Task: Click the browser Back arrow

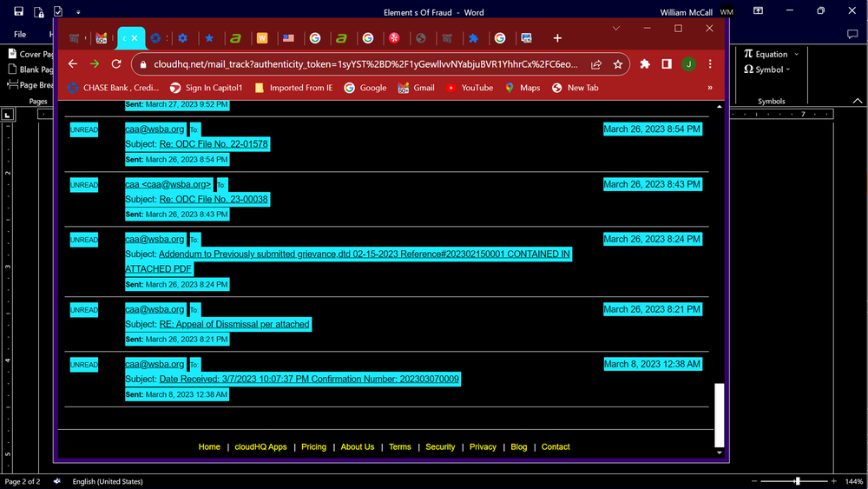Action: point(73,64)
